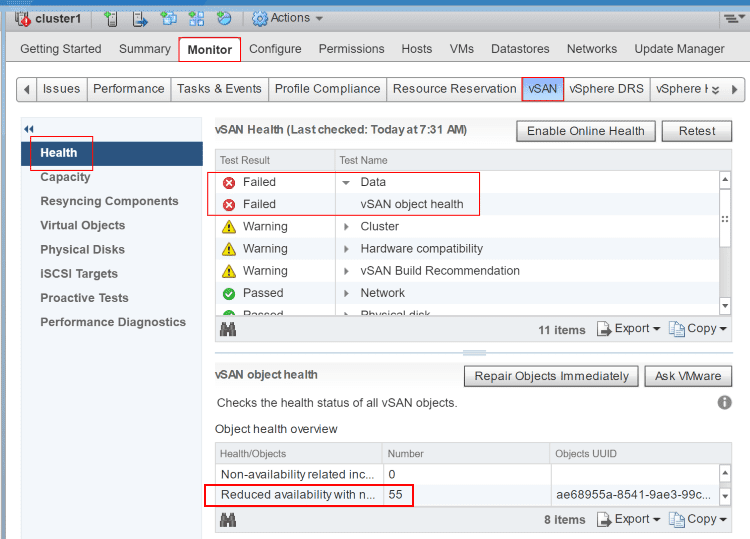
Task: Click the new resource pool toolbar icon
Action: [x=196, y=19]
